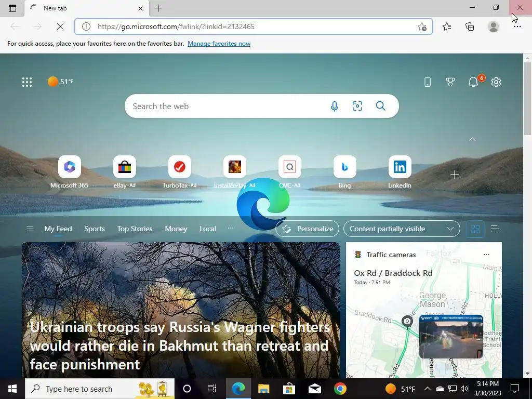This screenshot has height=399, width=532.
Task: Open mobile phone icon on new tab page
Action: coord(428,82)
